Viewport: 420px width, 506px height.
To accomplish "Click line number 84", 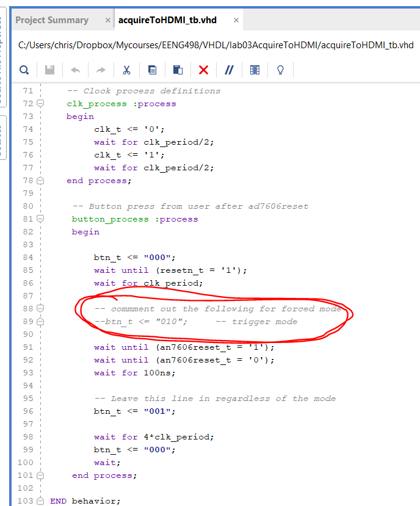I will pos(28,257).
